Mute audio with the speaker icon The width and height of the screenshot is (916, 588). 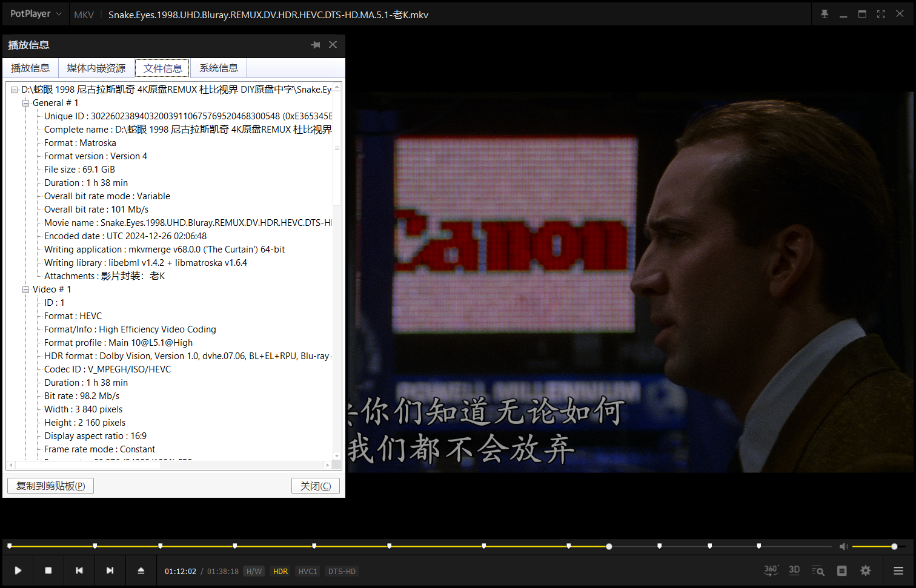tap(843, 546)
